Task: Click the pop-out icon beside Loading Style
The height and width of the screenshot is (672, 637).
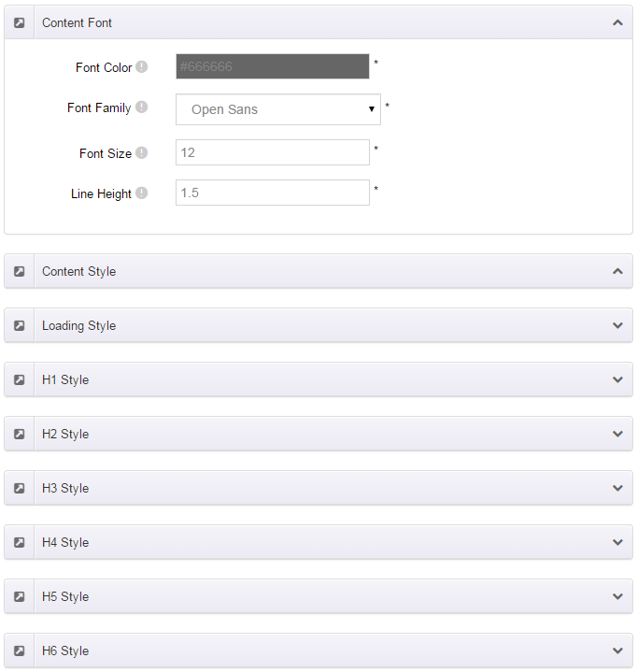Action: [x=20, y=325]
